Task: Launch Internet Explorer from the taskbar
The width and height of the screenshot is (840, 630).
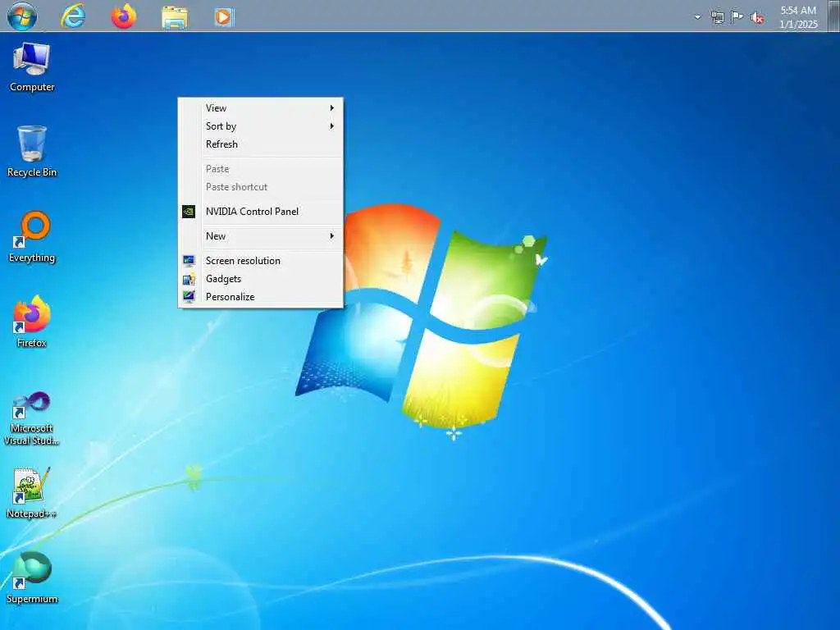Action: point(73,16)
